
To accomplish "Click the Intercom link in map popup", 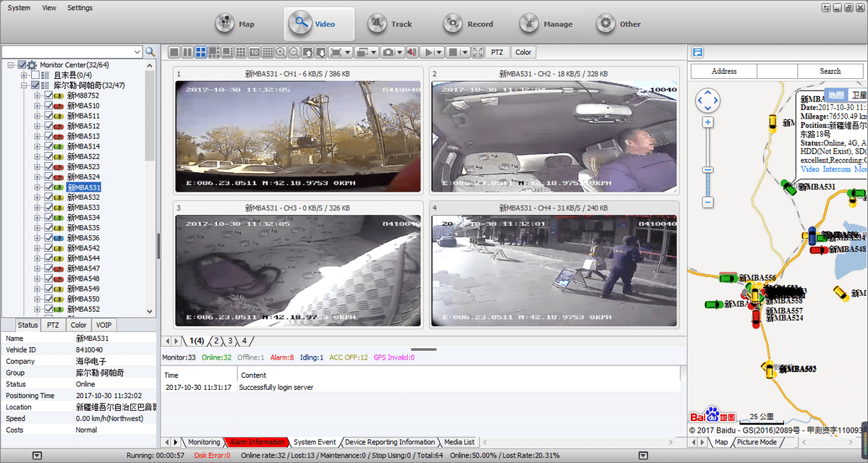I will coord(837,169).
